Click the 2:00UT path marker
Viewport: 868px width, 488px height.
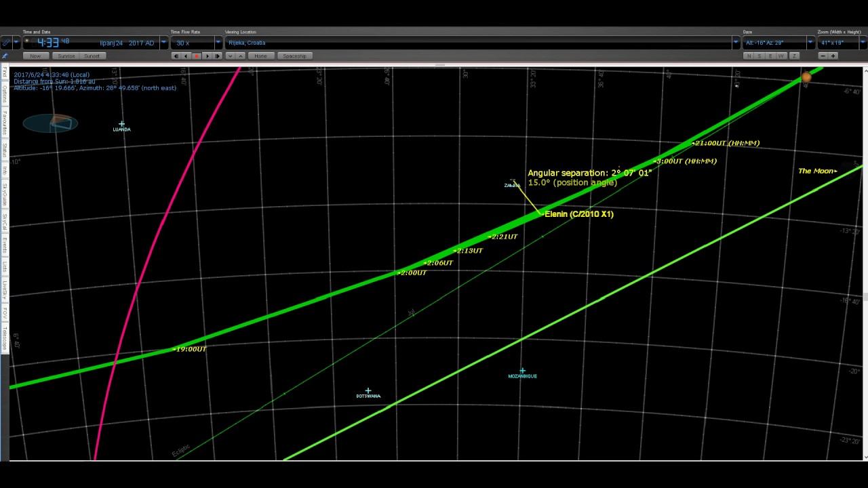click(x=413, y=273)
